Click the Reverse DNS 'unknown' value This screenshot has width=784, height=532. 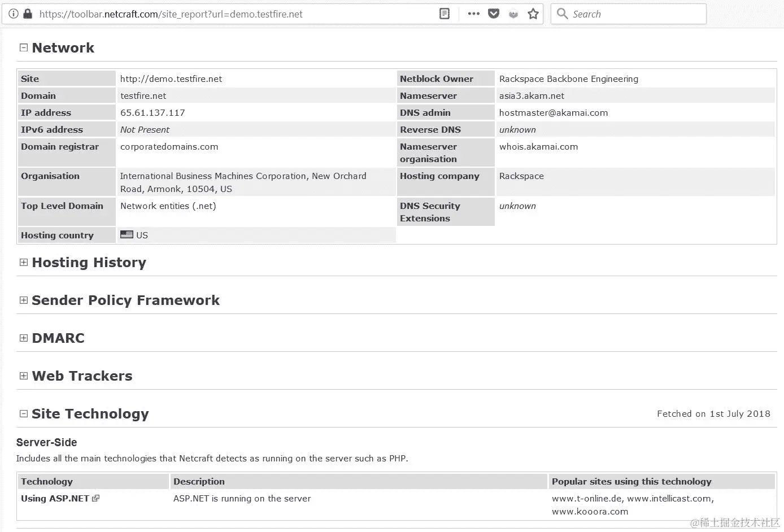pos(517,129)
